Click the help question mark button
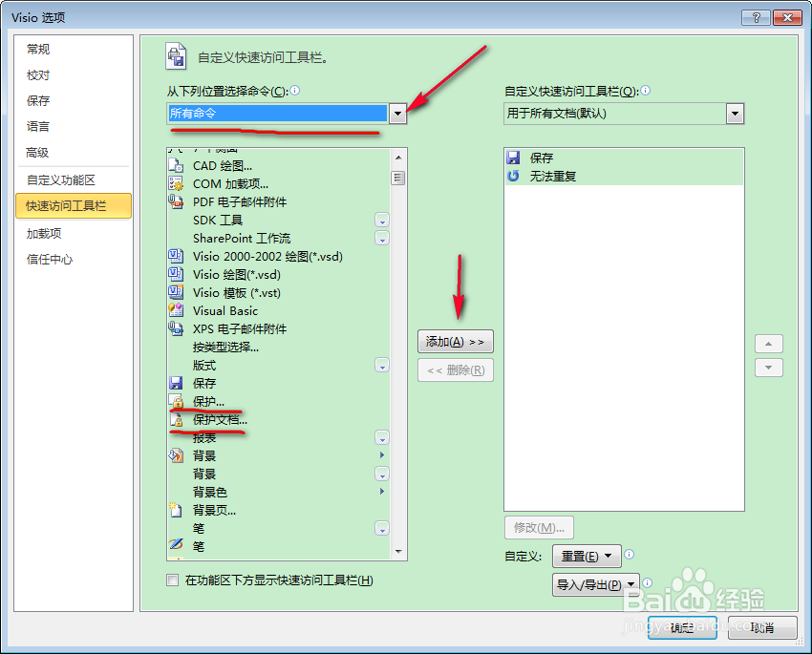The height and width of the screenshot is (654, 812). click(x=756, y=17)
